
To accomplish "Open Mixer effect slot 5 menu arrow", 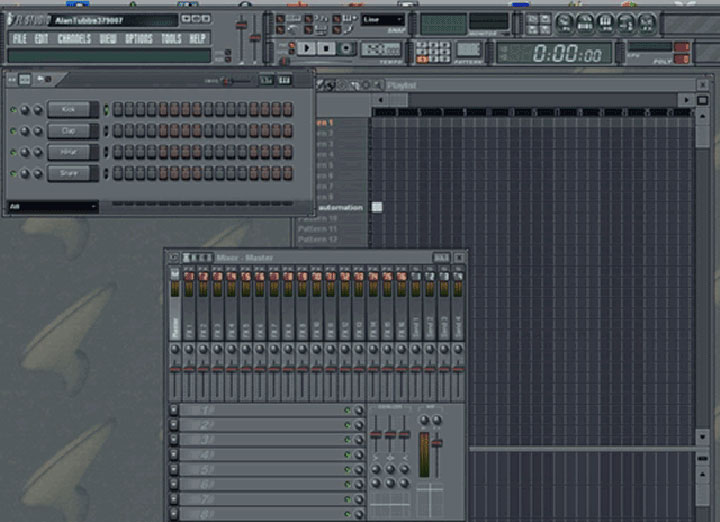I will tap(174, 469).
